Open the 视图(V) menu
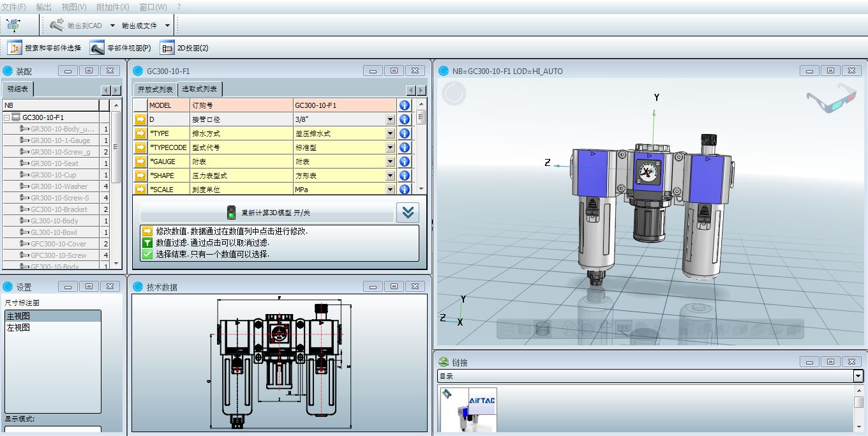Viewport: 868px width, 436px height. pyautogui.click(x=74, y=7)
